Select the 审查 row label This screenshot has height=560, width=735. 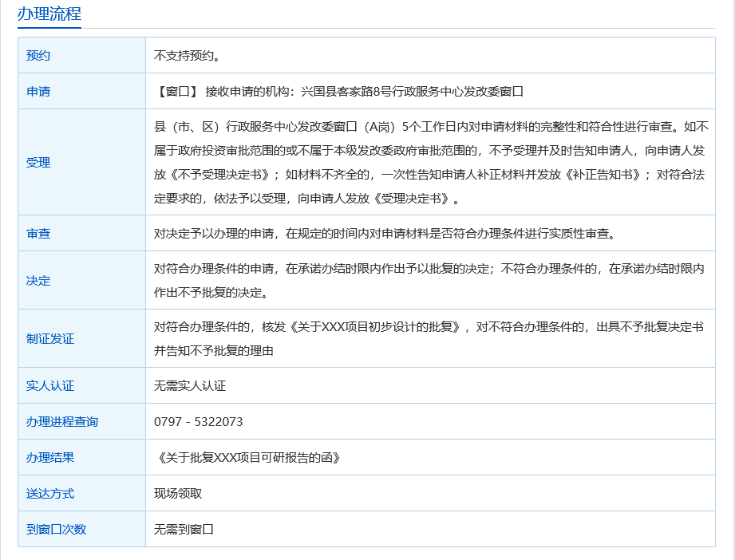(x=38, y=234)
